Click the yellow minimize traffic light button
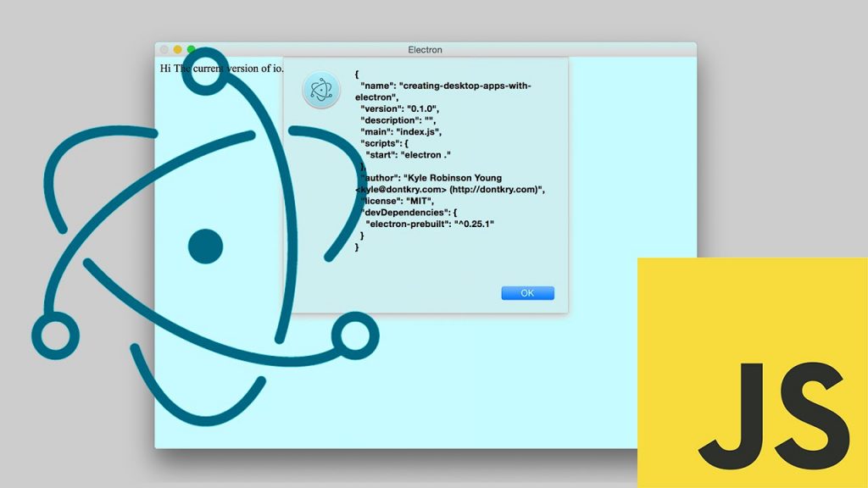The height and width of the screenshot is (488, 868). [177, 49]
